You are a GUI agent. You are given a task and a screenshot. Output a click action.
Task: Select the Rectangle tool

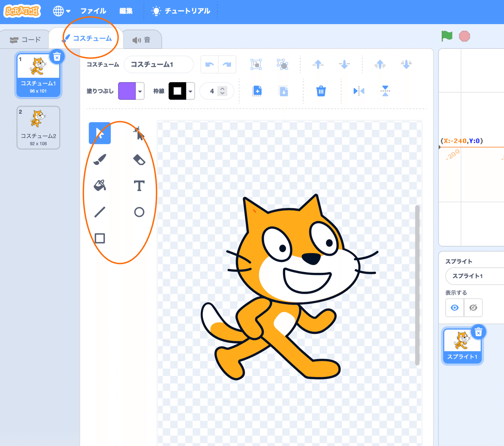(100, 238)
